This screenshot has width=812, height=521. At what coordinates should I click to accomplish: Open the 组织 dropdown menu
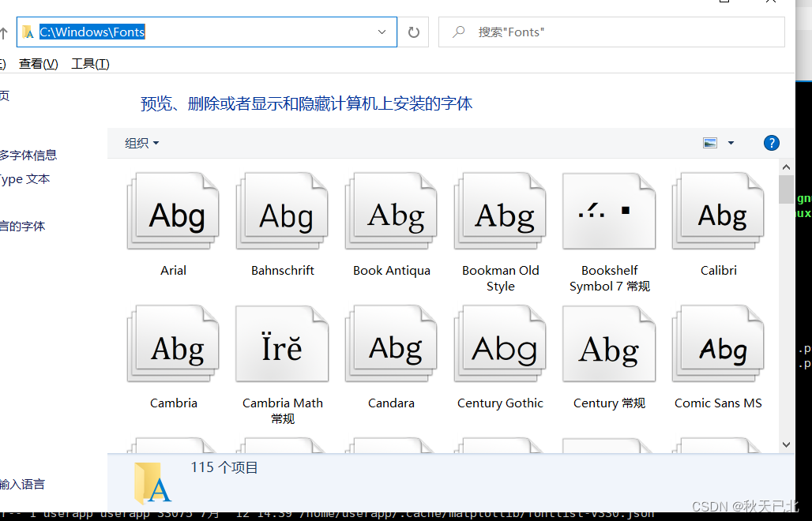pos(142,143)
